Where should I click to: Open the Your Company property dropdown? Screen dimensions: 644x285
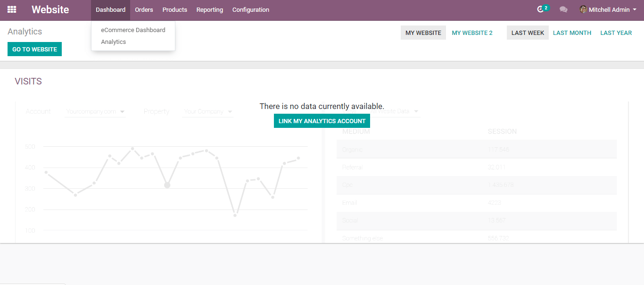click(x=208, y=112)
